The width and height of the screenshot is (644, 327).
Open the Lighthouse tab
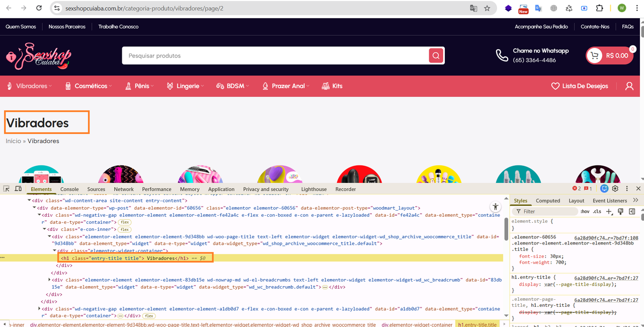pos(314,189)
